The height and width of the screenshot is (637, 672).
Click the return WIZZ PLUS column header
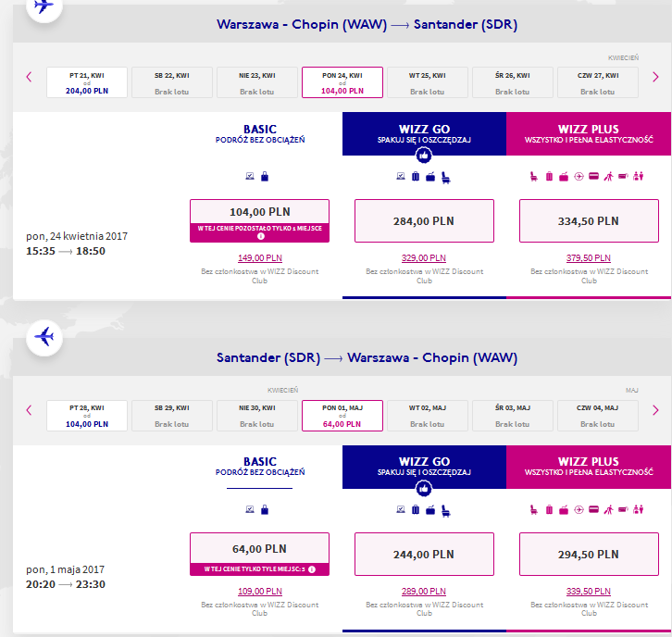click(x=589, y=467)
